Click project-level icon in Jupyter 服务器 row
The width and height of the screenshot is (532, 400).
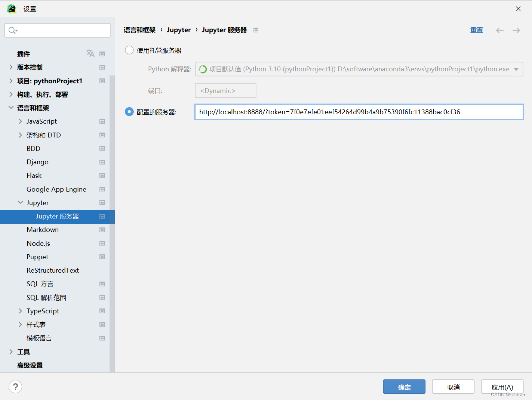[x=102, y=216]
